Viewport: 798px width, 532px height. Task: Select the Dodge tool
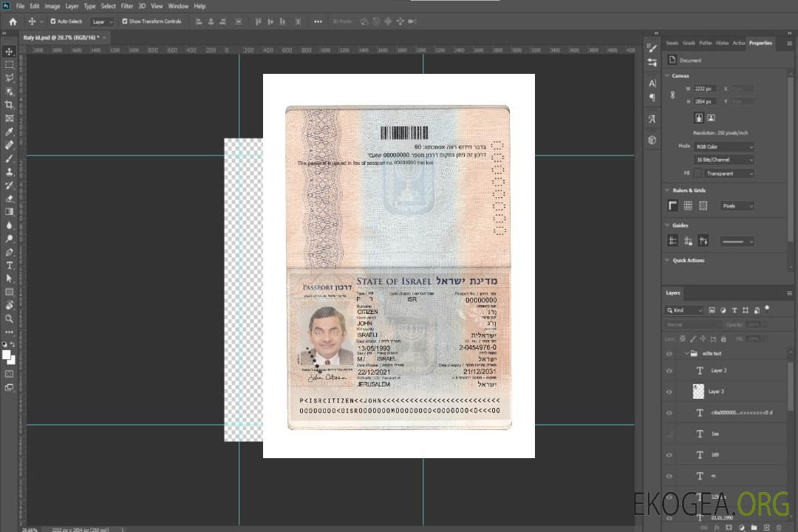(9, 239)
